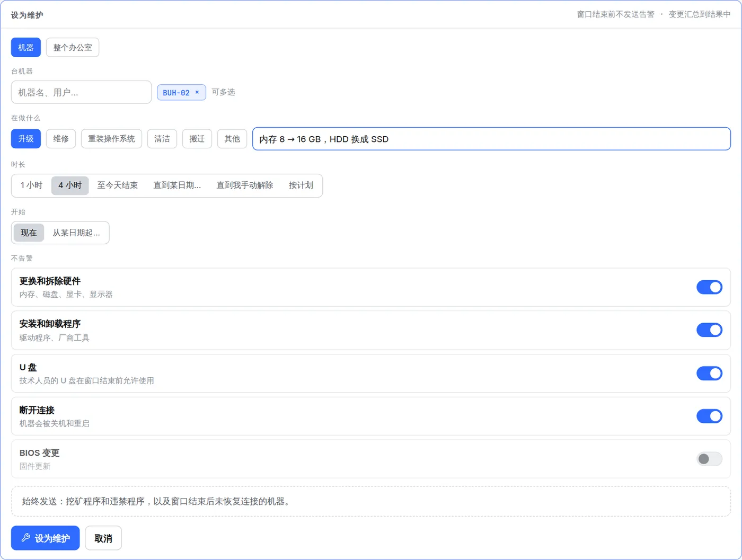Choose the 升级 activity
Screen dimensions: 742x560
click(26, 139)
